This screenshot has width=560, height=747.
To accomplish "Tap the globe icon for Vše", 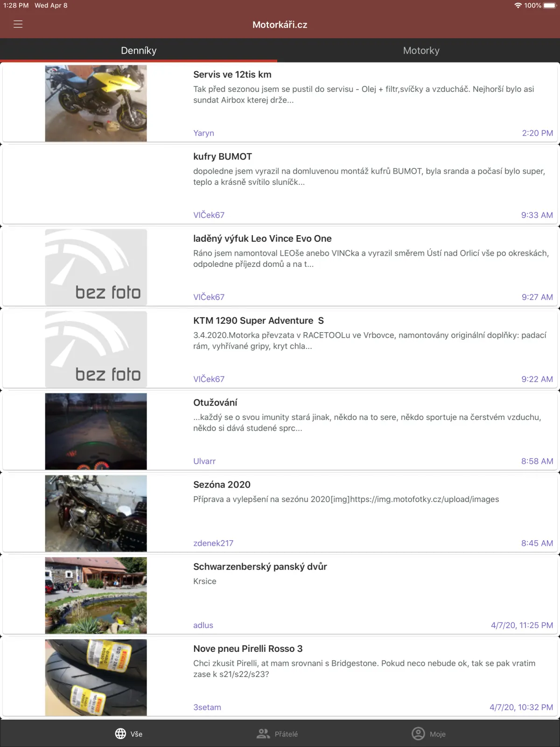I will coord(120,733).
